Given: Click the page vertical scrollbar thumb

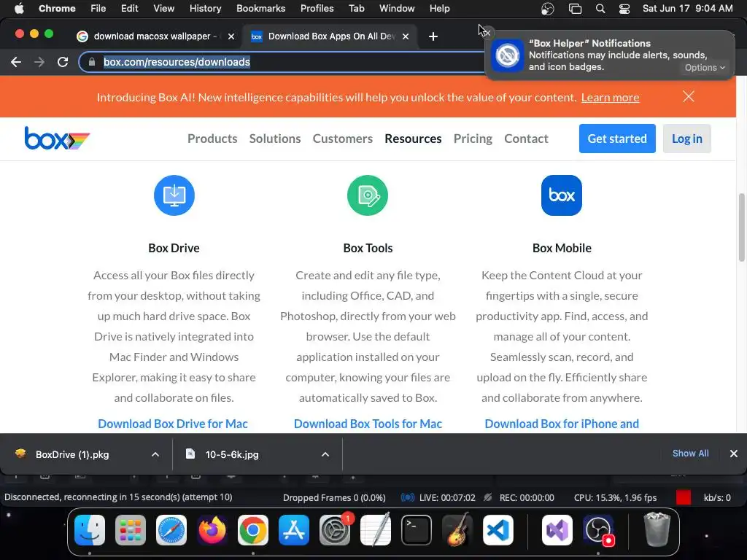Looking at the screenshot, I should tap(741, 227).
